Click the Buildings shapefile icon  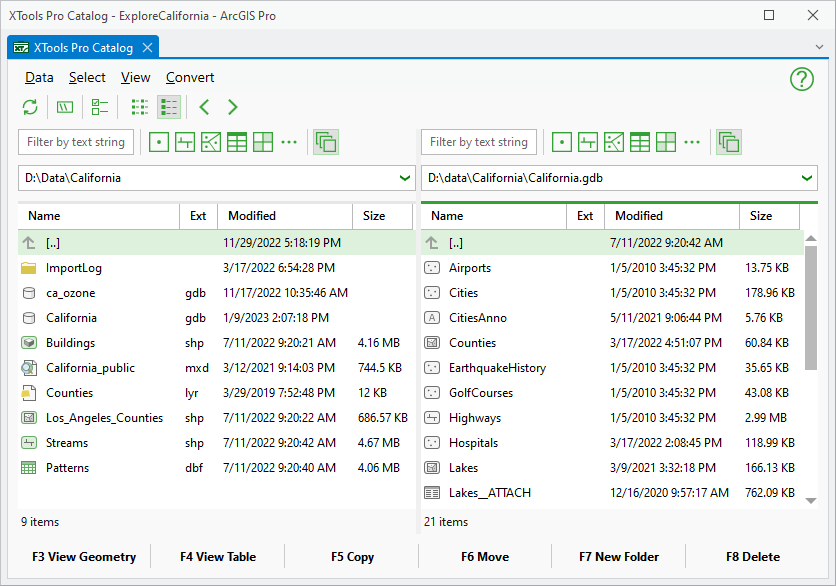point(29,343)
